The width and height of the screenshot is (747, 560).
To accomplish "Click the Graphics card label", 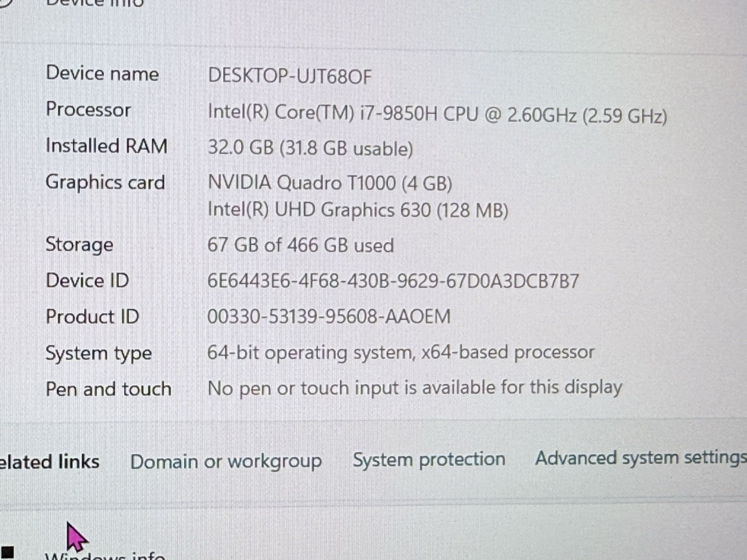I will coord(106,182).
